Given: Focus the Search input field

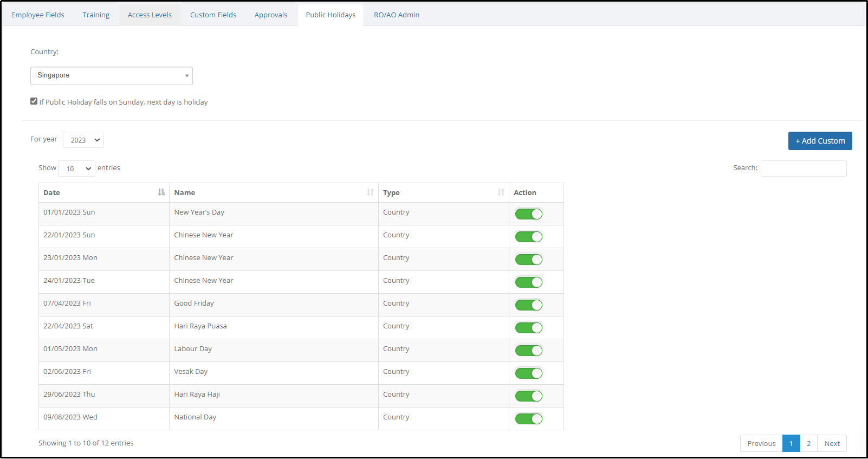Looking at the screenshot, I should click(x=804, y=169).
